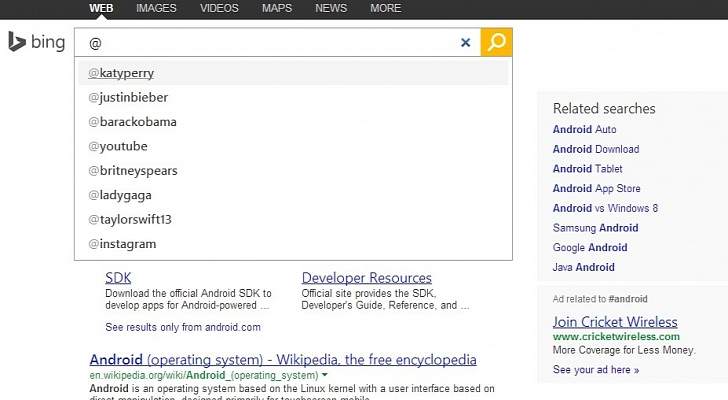
Task: Select the @justinbieber suggestion
Action: 293,97
